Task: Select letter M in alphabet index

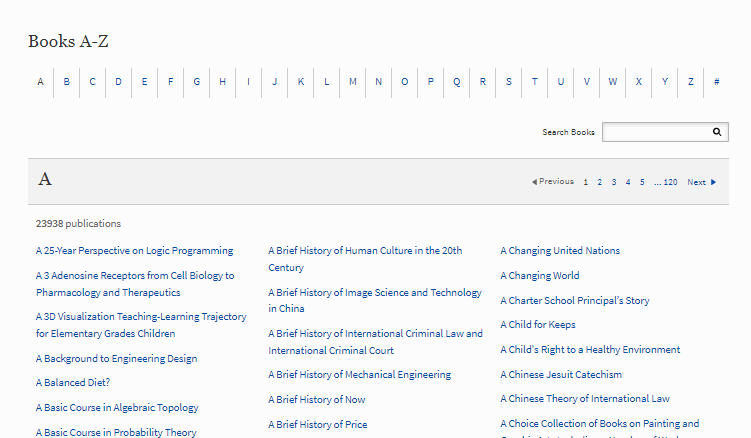Action: tap(353, 81)
